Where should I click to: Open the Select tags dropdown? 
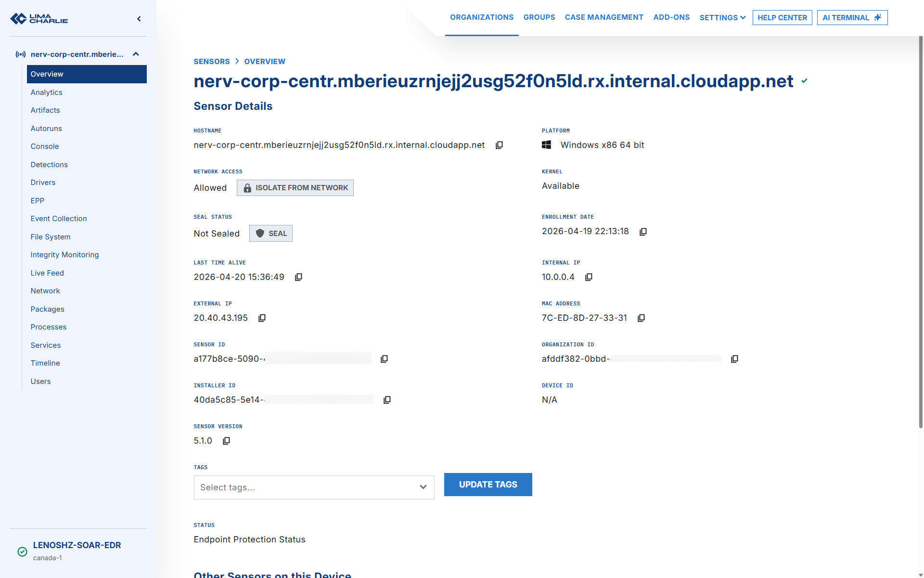(x=314, y=487)
